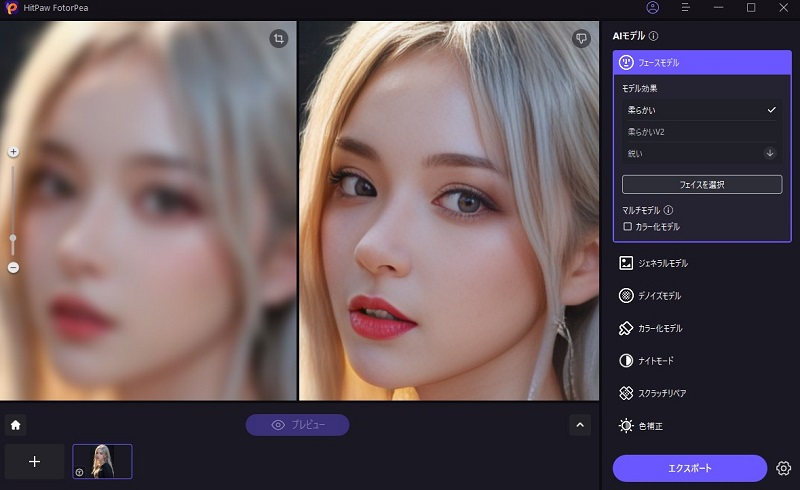Viewport: 800px width, 490px height.
Task: Open the hamburger menu in title bar
Action: tap(686, 8)
